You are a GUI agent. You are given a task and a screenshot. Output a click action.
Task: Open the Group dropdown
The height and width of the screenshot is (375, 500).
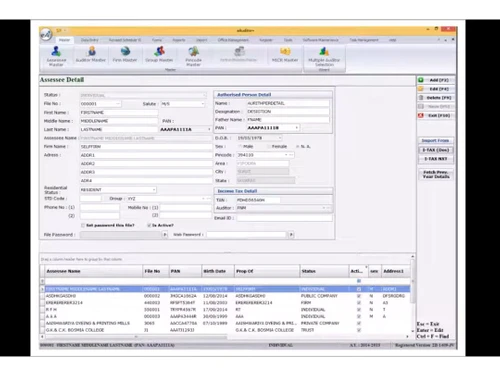point(203,199)
